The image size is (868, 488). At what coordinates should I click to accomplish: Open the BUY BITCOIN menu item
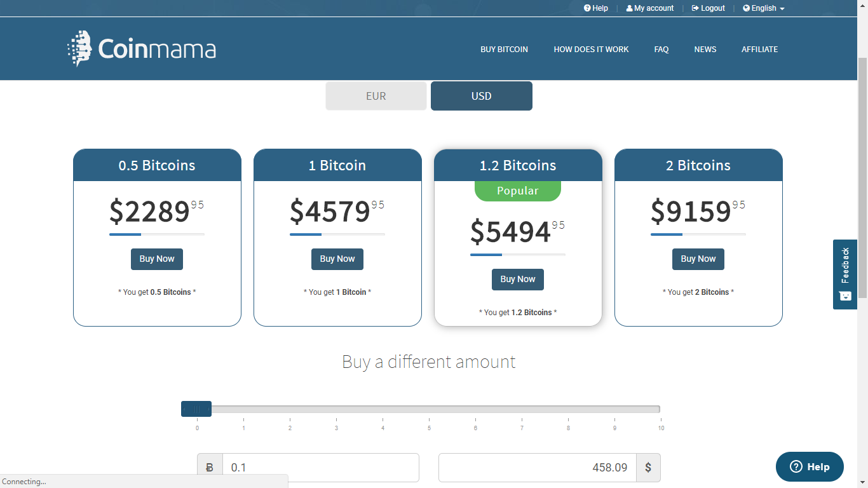(x=504, y=50)
